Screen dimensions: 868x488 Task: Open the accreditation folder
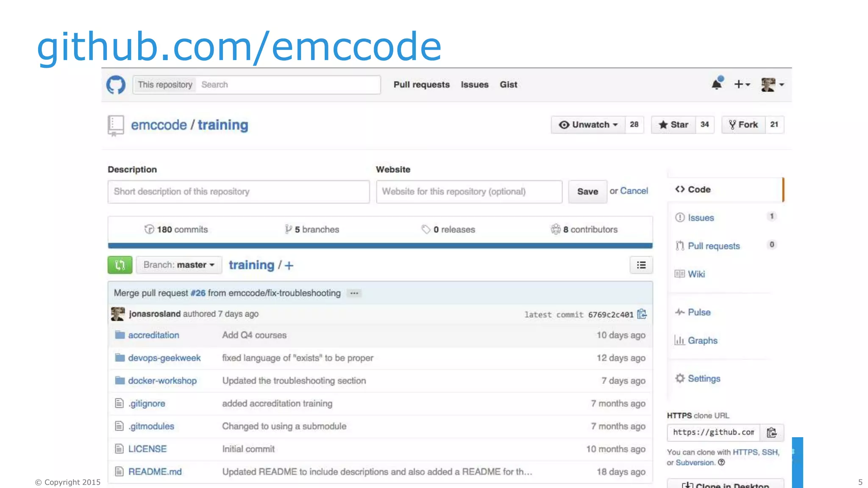click(x=153, y=335)
